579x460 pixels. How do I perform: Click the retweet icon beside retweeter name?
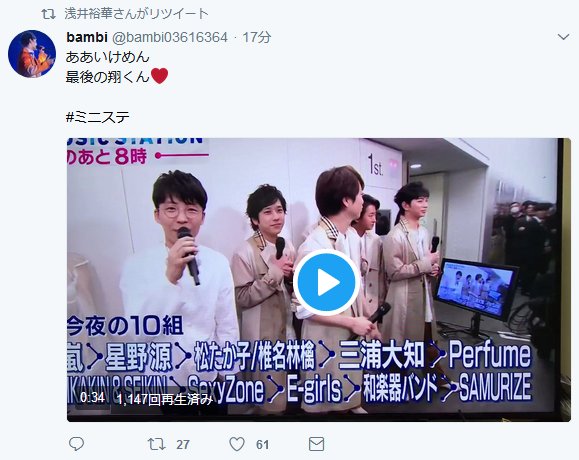tap(48, 14)
